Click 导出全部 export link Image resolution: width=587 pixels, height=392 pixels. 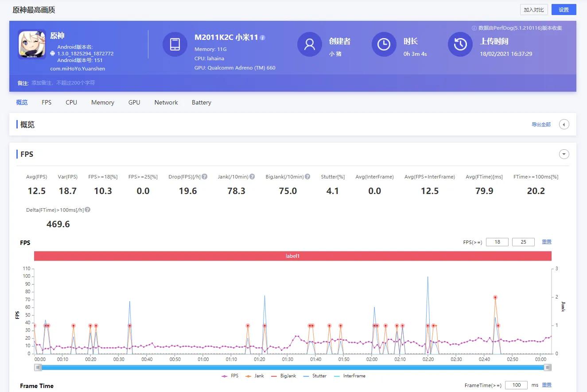coord(541,124)
